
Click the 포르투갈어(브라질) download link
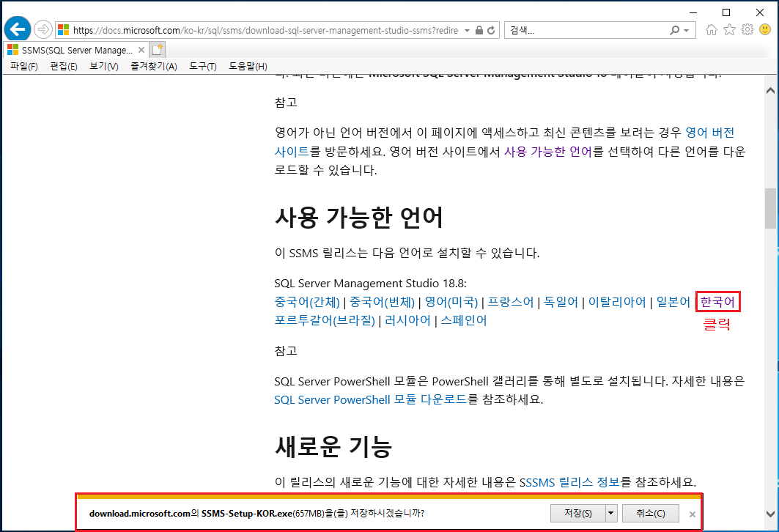coord(325,320)
